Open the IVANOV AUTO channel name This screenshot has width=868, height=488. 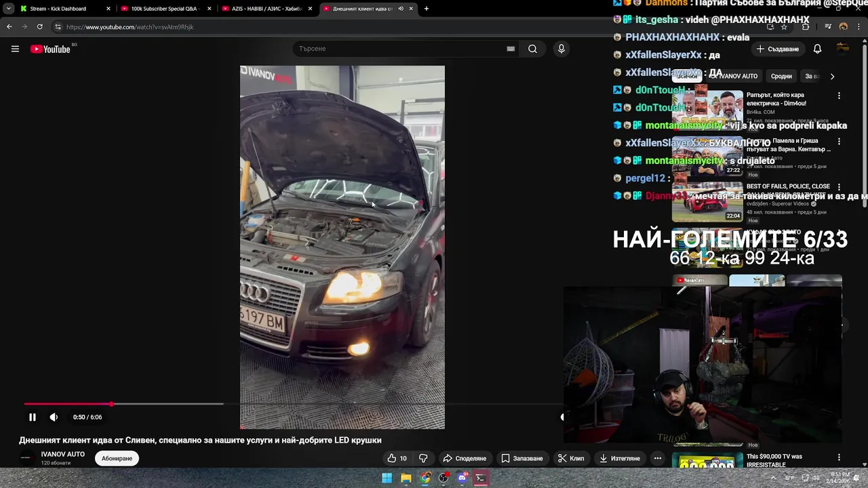pyautogui.click(x=63, y=454)
